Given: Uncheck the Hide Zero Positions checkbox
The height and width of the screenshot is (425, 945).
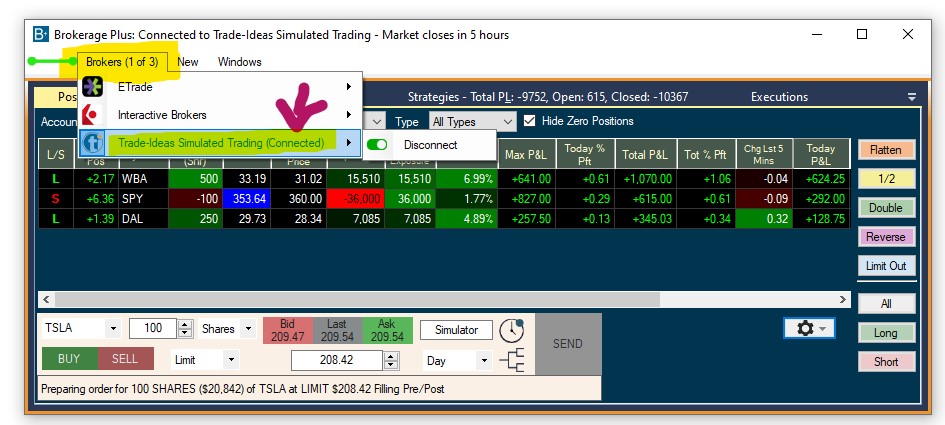Looking at the screenshot, I should pyautogui.click(x=530, y=121).
